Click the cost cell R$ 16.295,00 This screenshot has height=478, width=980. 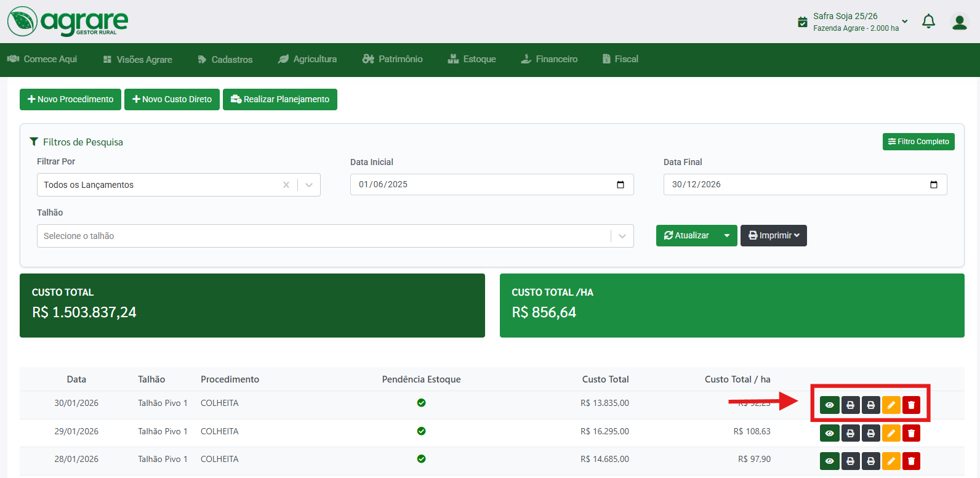click(x=604, y=431)
